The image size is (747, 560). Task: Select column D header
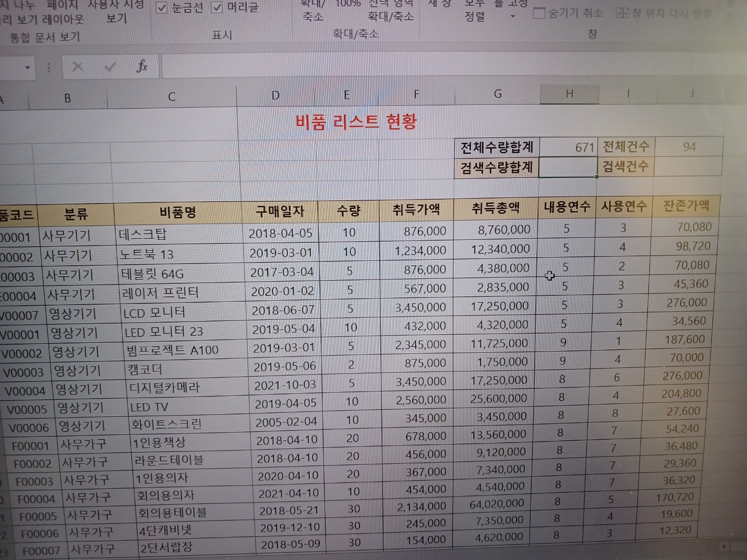pos(275,96)
